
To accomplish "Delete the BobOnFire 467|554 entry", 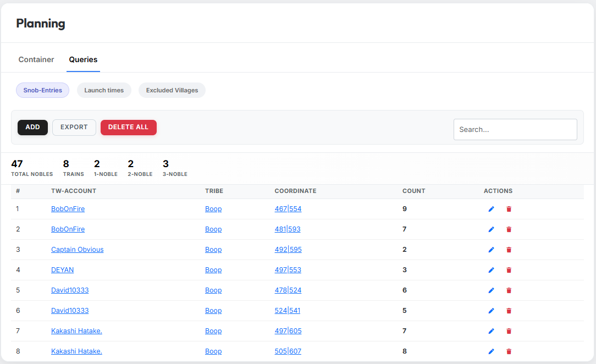I will coord(509,209).
